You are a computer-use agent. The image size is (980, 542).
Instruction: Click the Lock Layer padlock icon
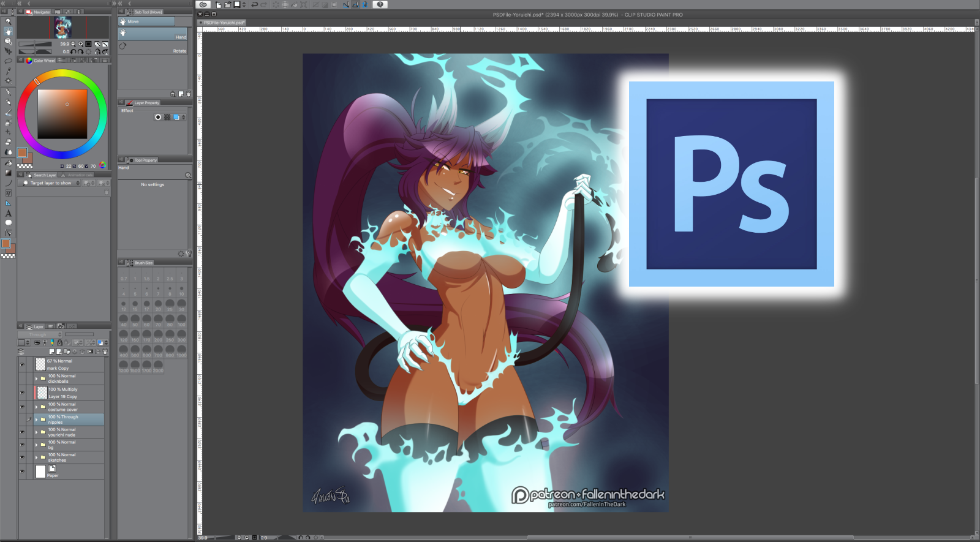tap(59, 343)
